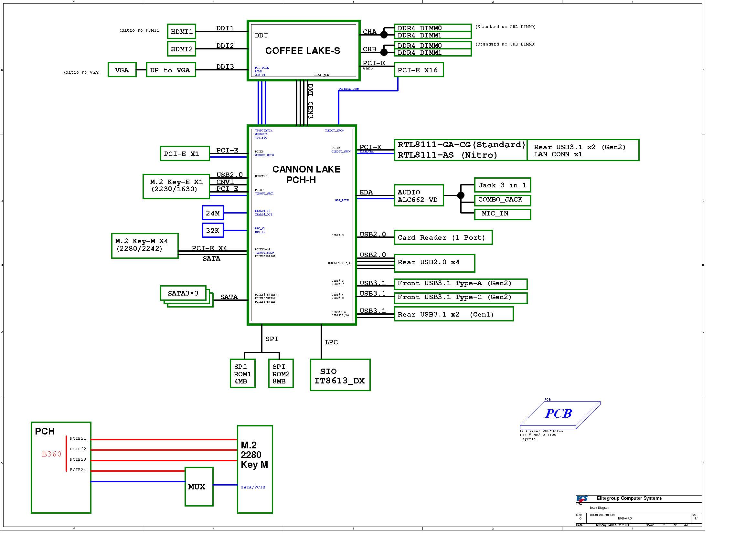Screen dimensions: 756x534
Task: Click the red B360 label
Action: (x=52, y=454)
